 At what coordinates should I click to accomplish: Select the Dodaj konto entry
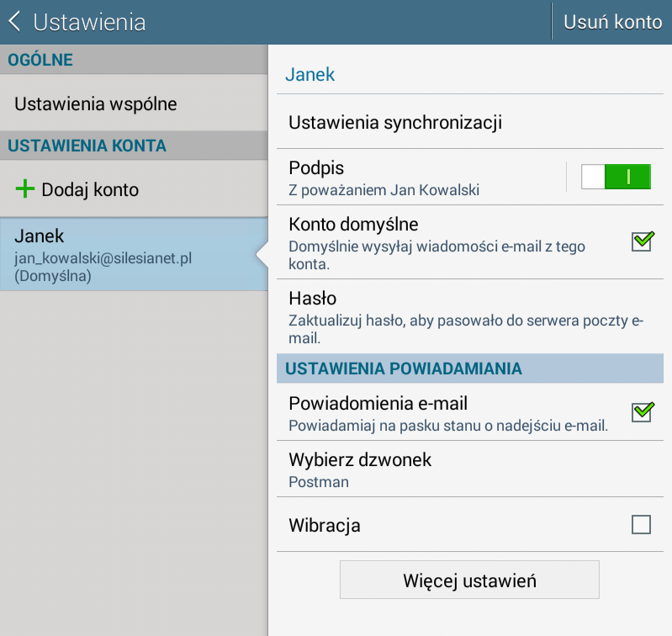90,189
